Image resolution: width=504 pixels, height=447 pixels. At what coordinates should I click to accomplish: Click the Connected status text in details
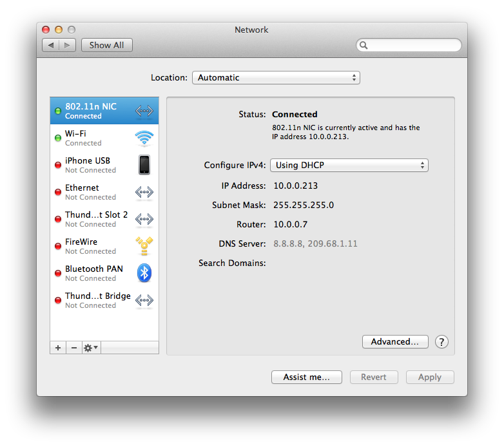[295, 114]
